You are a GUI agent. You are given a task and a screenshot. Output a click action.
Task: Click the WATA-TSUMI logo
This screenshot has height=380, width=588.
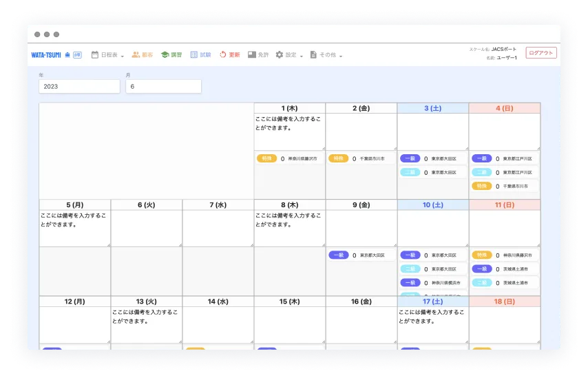pyautogui.click(x=46, y=55)
